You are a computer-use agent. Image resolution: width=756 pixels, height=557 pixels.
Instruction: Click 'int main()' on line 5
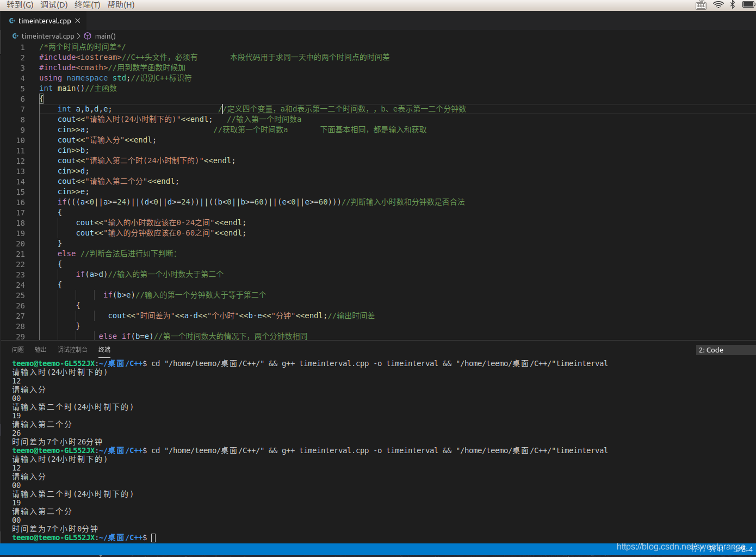coord(62,88)
